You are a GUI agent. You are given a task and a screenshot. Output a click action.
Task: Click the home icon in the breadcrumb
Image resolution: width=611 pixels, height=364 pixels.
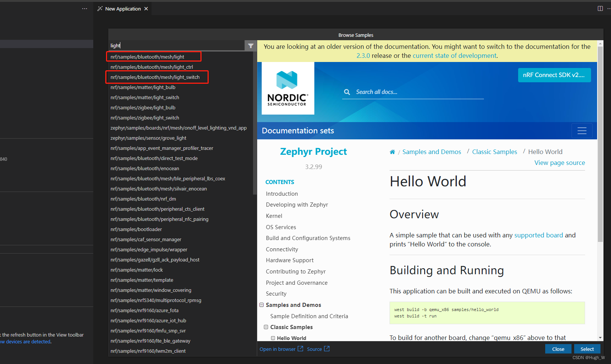pyautogui.click(x=392, y=152)
